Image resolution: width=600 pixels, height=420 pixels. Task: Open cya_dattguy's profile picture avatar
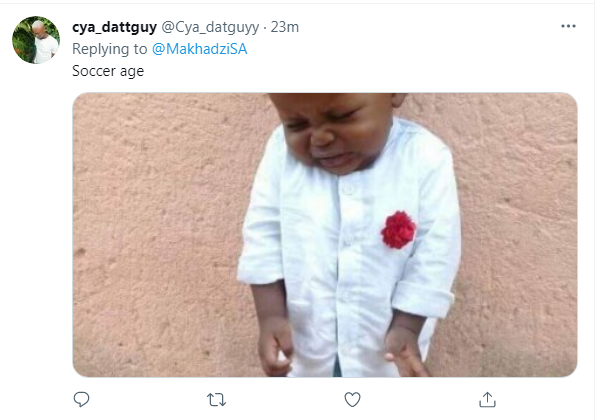(x=35, y=40)
